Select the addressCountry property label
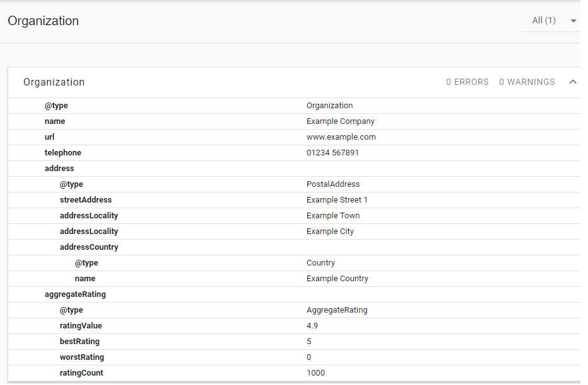This screenshot has width=588, height=385. [x=89, y=247]
